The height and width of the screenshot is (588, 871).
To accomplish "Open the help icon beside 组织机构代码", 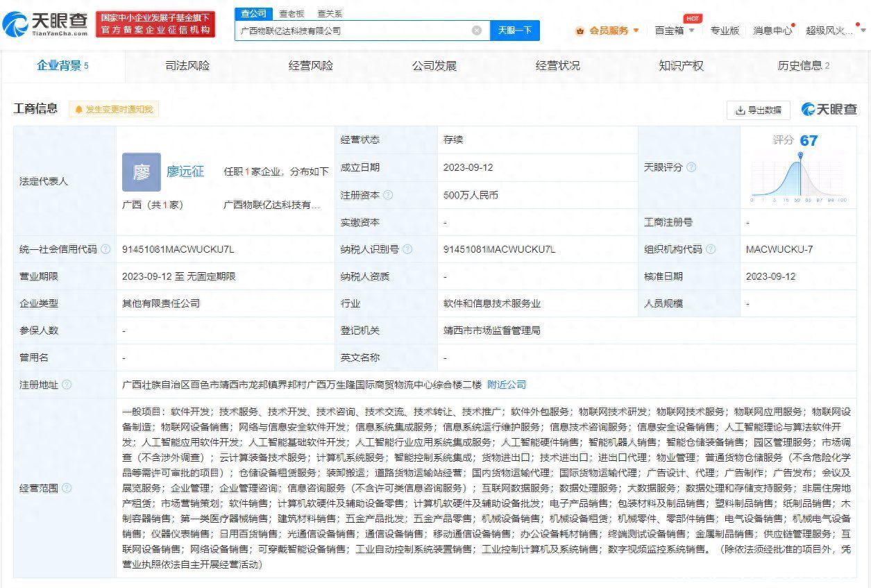I will (x=711, y=249).
